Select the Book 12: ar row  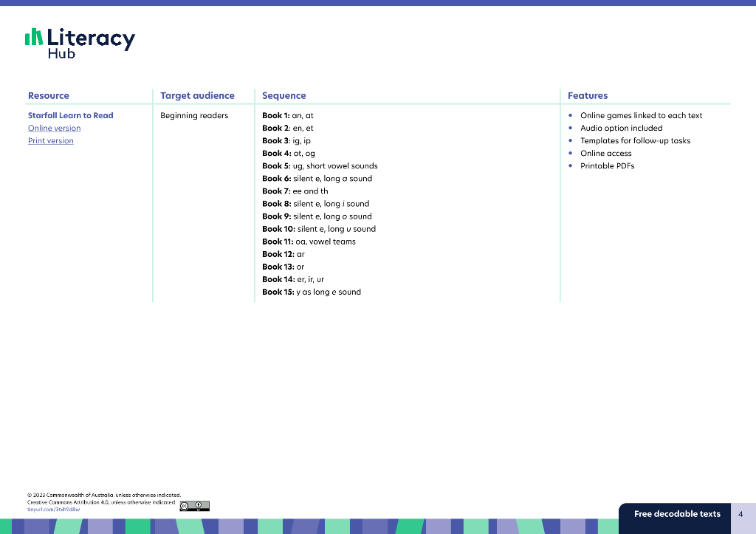click(283, 254)
